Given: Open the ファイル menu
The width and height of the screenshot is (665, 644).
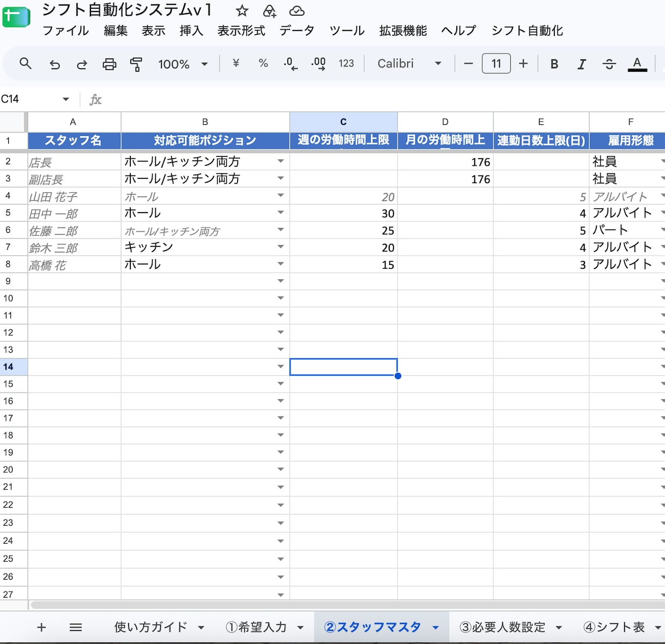Looking at the screenshot, I should click(x=65, y=31).
